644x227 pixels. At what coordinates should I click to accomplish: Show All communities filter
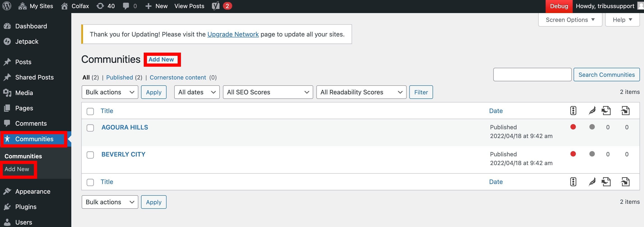(86, 77)
